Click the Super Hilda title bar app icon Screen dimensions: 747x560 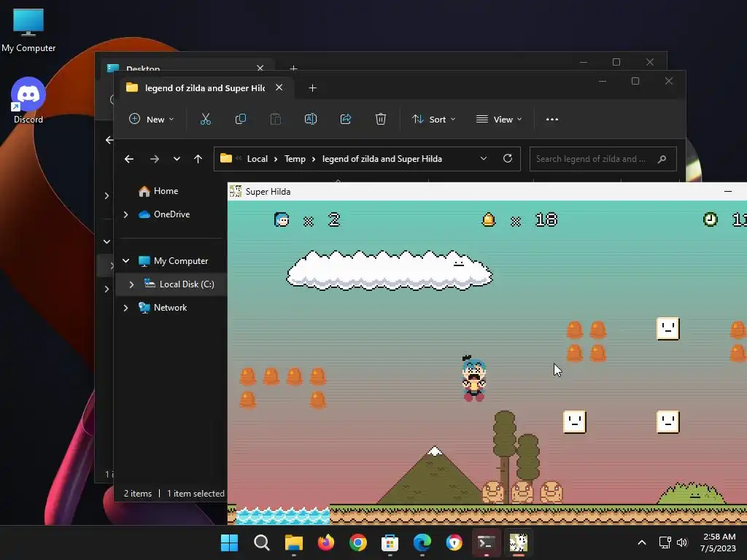(x=236, y=192)
